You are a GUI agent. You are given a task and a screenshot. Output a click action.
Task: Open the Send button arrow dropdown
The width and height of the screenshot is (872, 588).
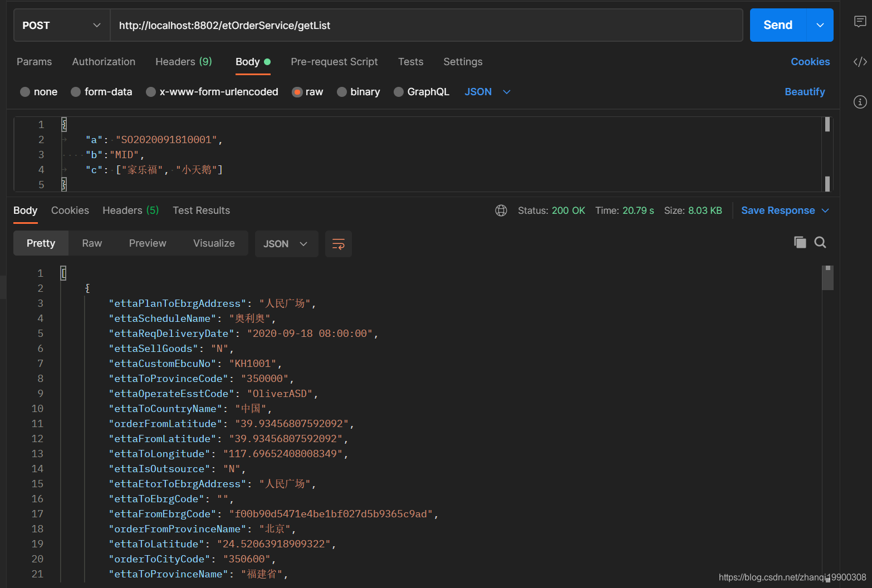click(820, 25)
